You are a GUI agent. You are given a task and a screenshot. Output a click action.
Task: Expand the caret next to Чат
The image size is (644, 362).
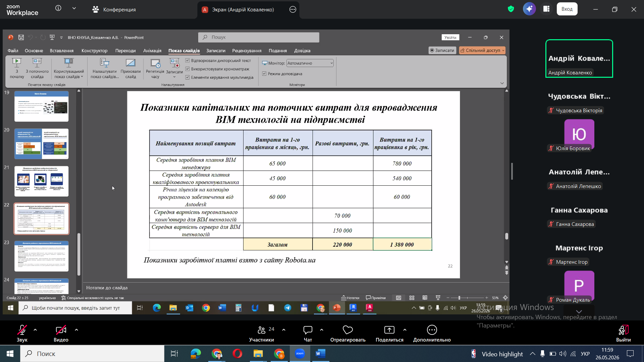(322, 330)
